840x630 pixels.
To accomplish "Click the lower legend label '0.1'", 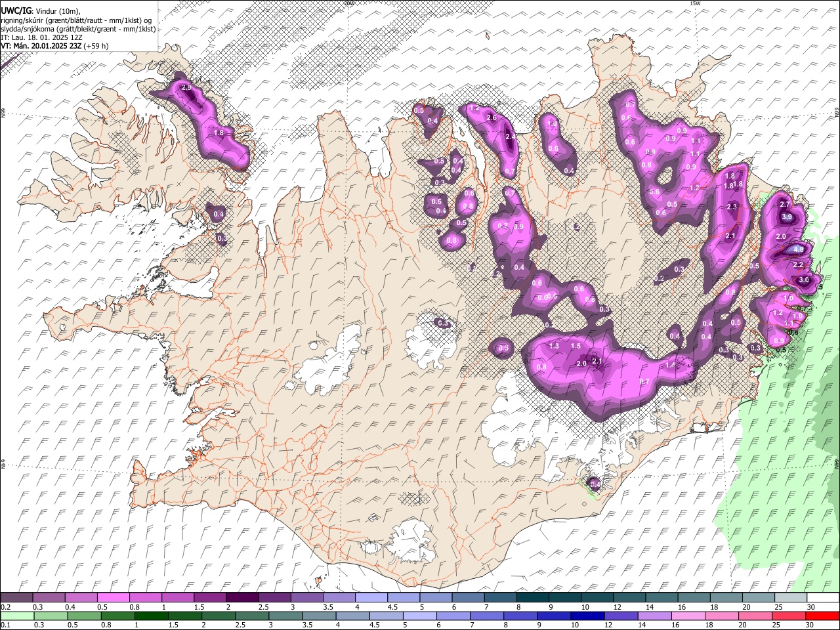I will (x=5, y=625).
